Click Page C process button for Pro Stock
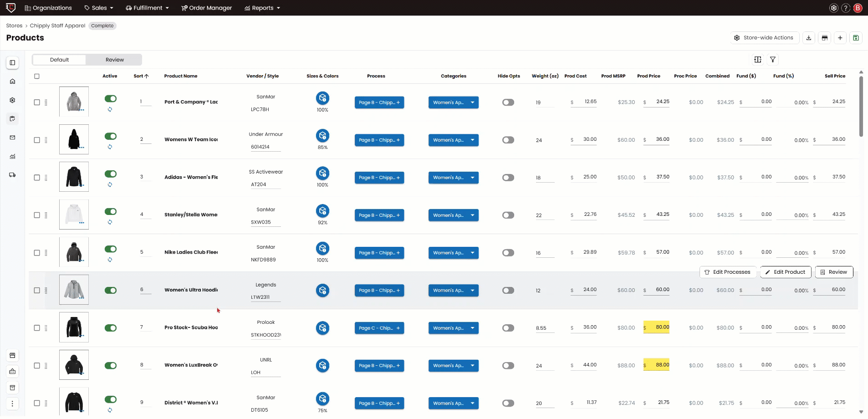Screen dimensions: 868x419 (379, 328)
